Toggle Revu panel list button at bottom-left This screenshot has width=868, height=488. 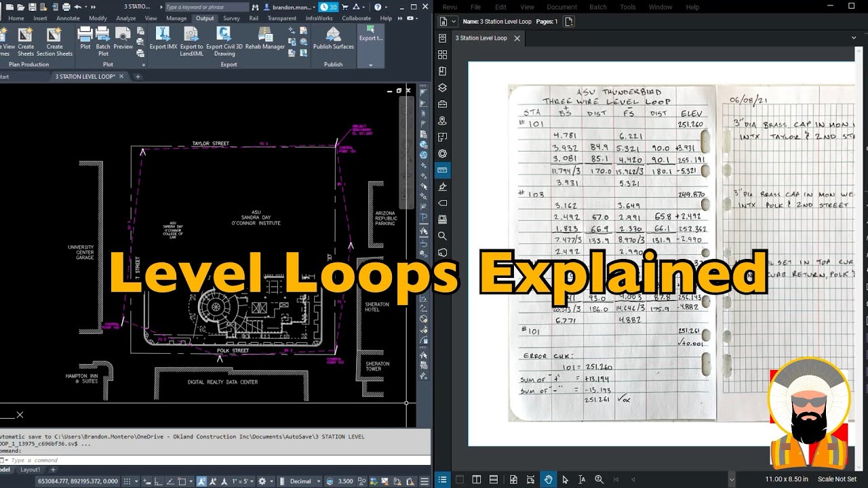(442, 479)
